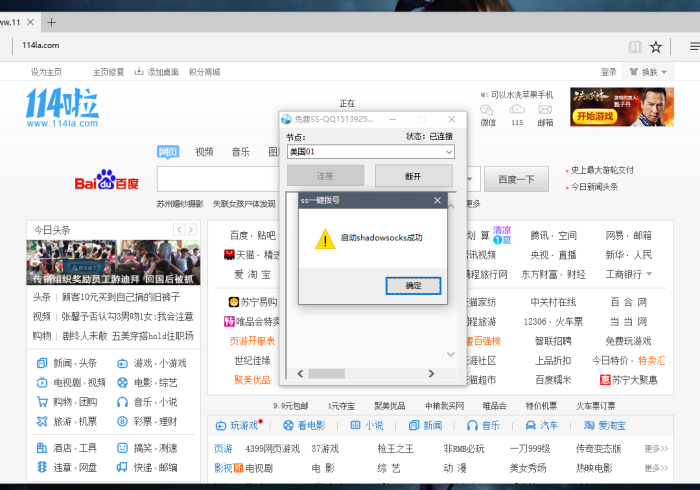This screenshot has width=700, height=490.
Task: Open the 节点 node dropdown showing 美国01
Action: [x=370, y=152]
